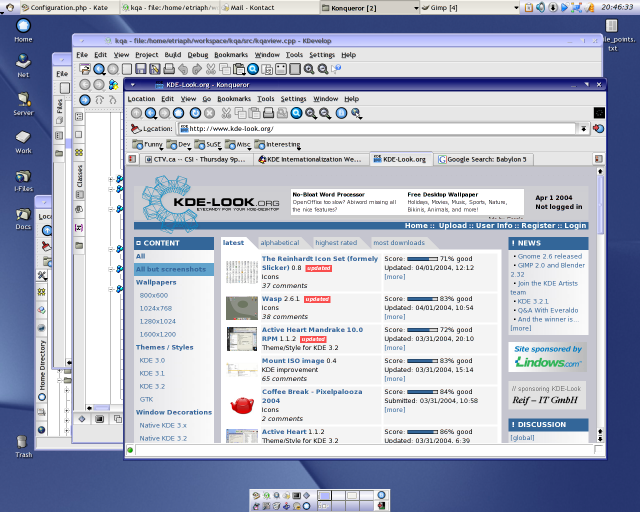Click the Zoom in magnifier in Konqueror toolbar
This screenshot has height=512, width=640.
point(311,113)
